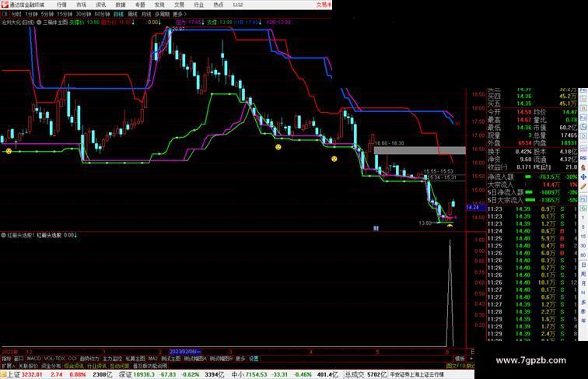
Task: Expand the 扩展 panel toggle
Action: tap(9, 366)
